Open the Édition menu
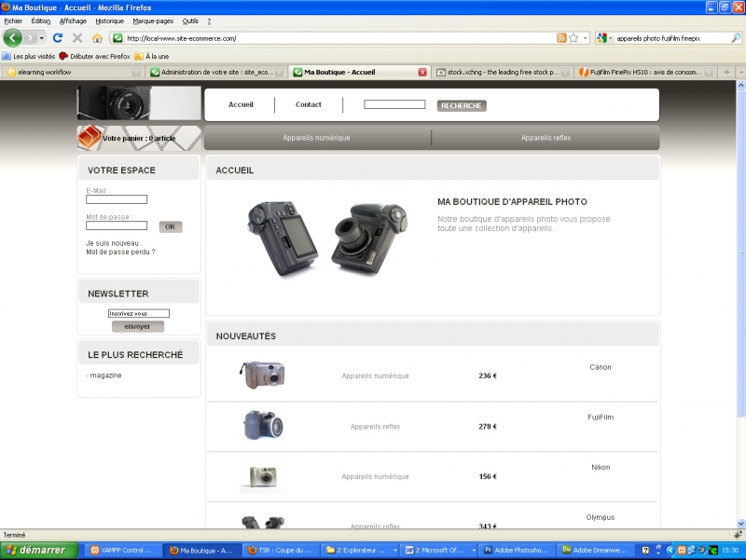This screenshot has height=560, width=746. [41, 20]
